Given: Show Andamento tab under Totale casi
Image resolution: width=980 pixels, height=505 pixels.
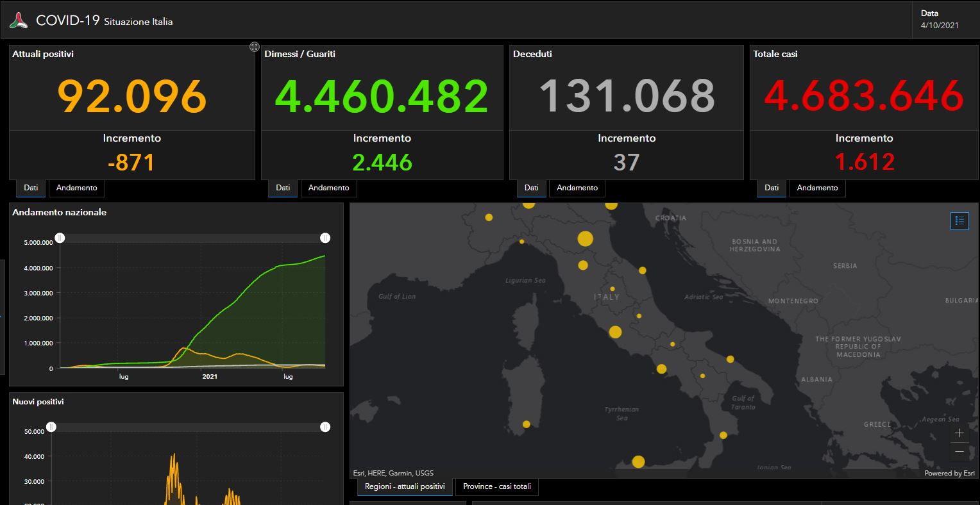Looking at the screenshot, I should (x=818, y=188).
